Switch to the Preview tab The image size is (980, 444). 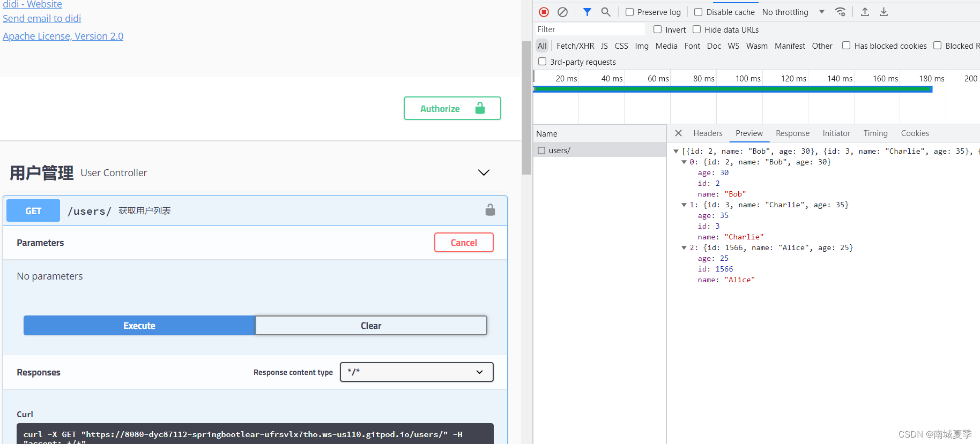tap(749, 133)
